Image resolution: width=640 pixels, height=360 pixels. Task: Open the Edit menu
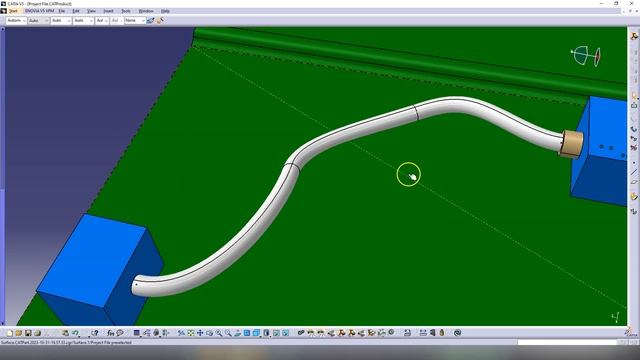76,11
